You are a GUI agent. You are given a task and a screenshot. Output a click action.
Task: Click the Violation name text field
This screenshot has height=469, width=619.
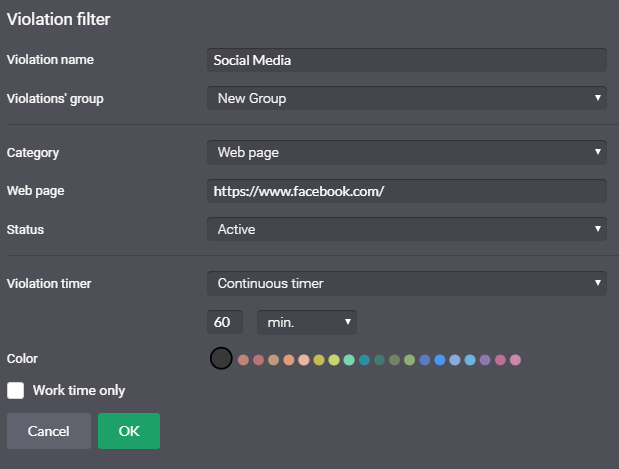click(x=407, y=60)
